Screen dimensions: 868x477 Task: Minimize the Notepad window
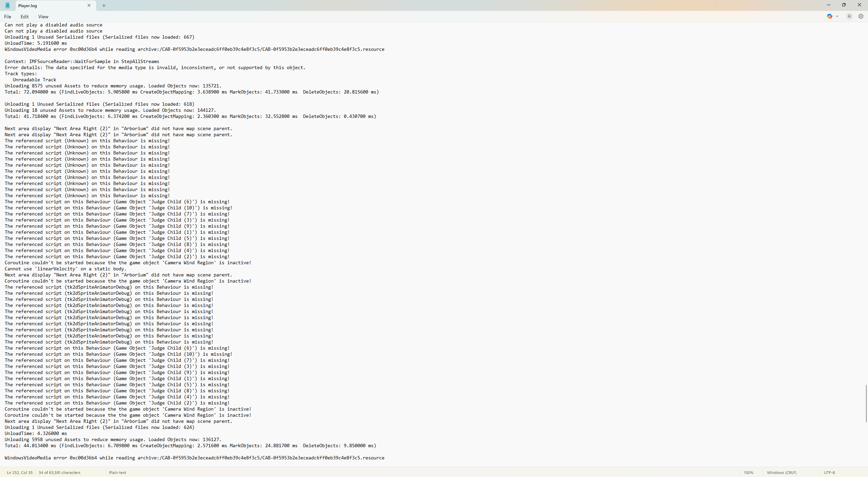[829, 5]
